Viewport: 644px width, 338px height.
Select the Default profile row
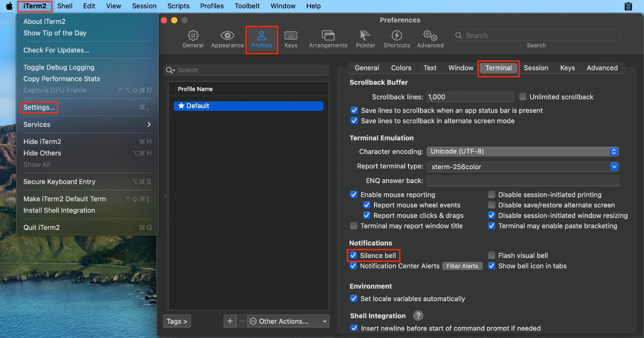tap(248, 106)
